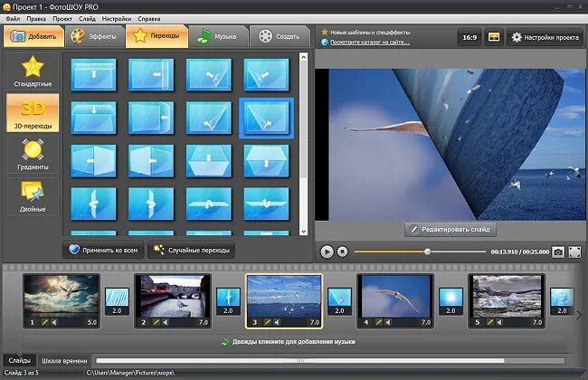Choose the third-row up-arrow trapezoid transition

click(208, 161)
